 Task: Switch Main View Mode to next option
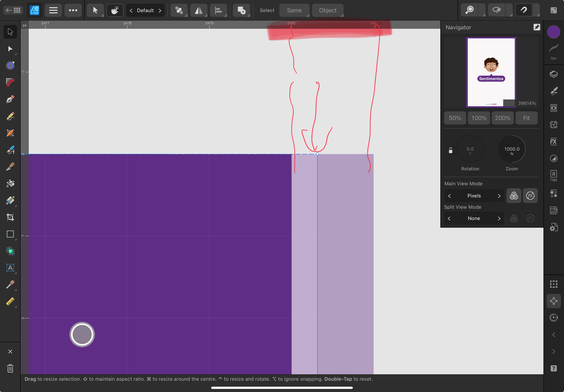(499, 196)
